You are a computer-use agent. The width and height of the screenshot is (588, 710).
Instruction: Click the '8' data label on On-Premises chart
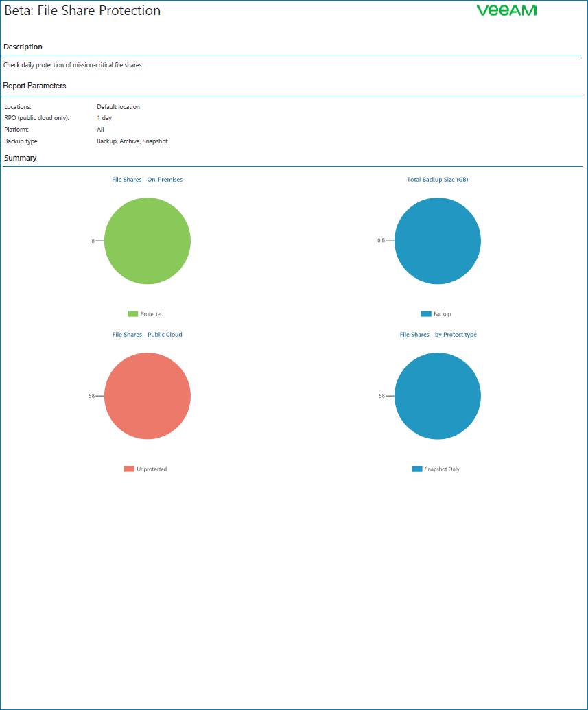[93, 241]
